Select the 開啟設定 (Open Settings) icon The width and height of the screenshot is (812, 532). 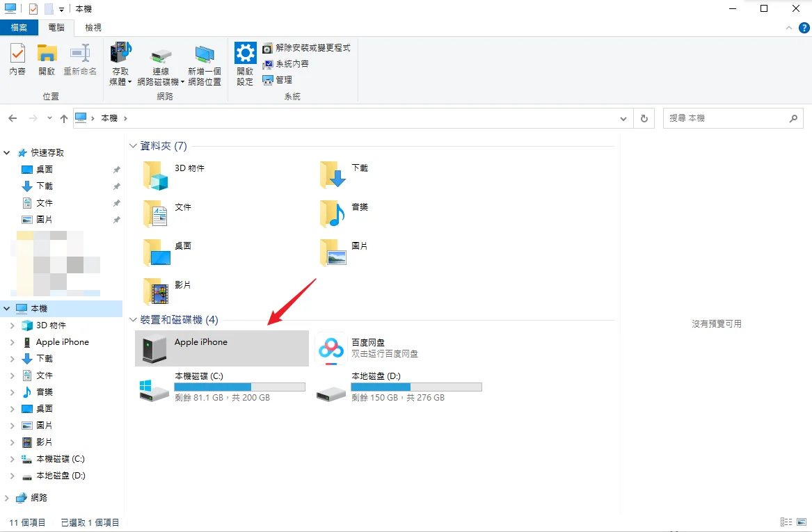(x=245, y=63)
